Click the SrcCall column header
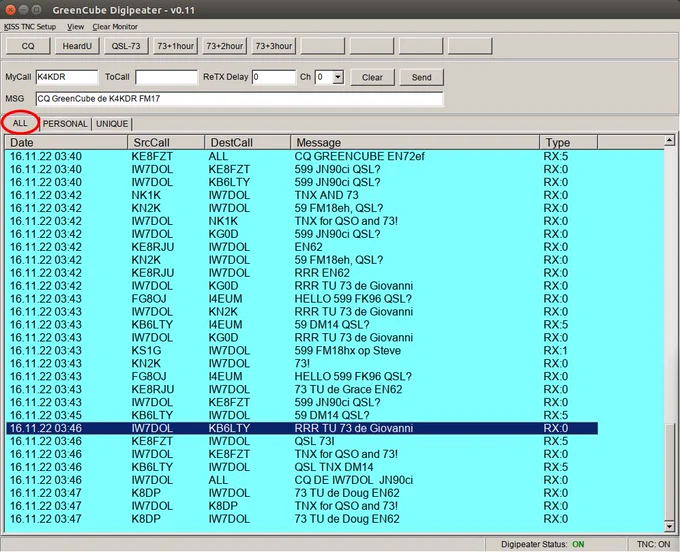Viewport: 680px width, 552px height. coord(166,142)
